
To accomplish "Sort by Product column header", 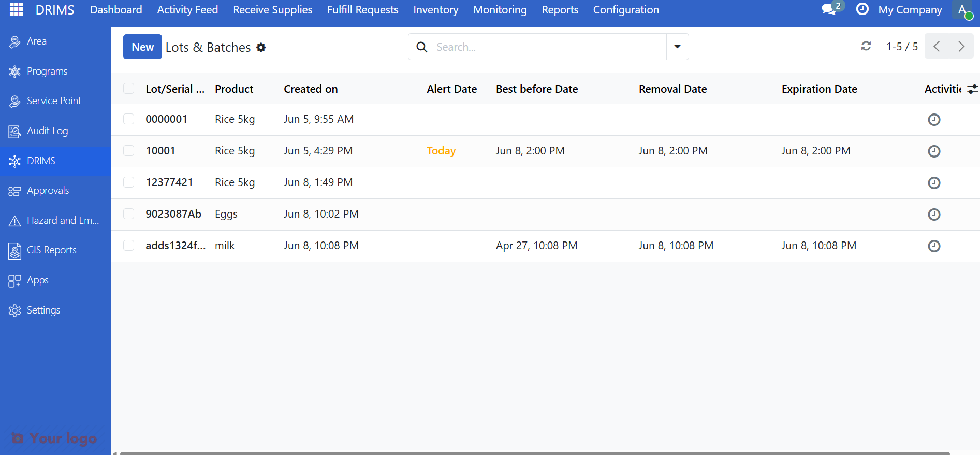I will pyautogui.click(x=234, y=89).
